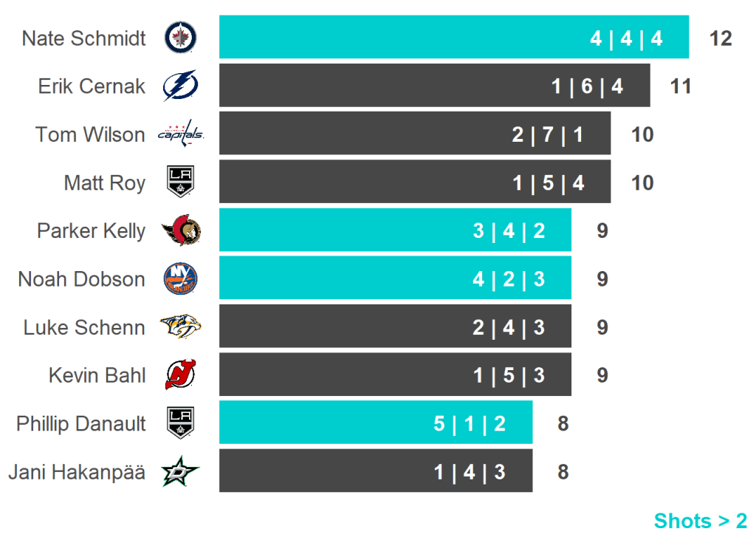
Task: Click the total 12 next to Schmidt's bar
Action: tap(720, 38)
